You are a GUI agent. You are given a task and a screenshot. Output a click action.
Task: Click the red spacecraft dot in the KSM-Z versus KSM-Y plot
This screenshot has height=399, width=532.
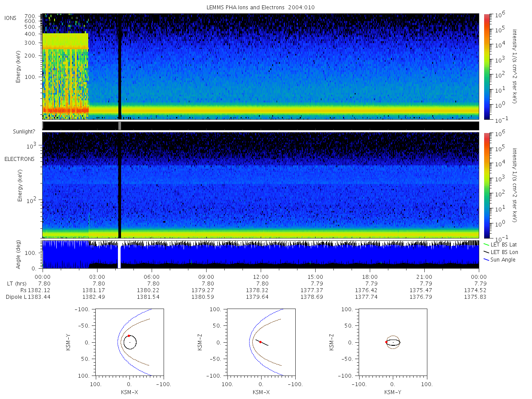click(x=386, y=342)
